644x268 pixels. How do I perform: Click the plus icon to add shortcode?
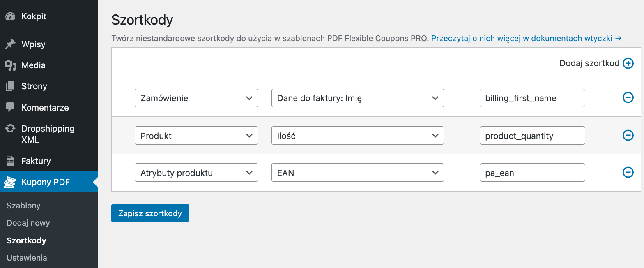pyautogui.click(x=628, y=63)
